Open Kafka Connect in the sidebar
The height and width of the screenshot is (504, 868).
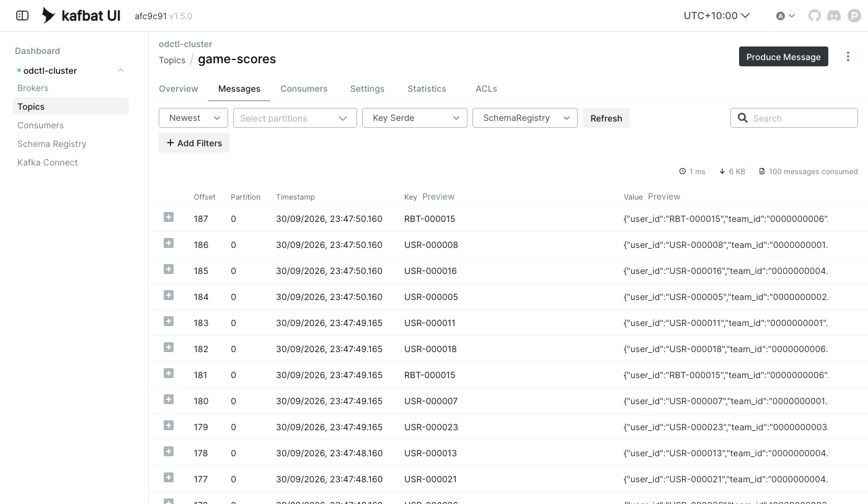(48, 162)
